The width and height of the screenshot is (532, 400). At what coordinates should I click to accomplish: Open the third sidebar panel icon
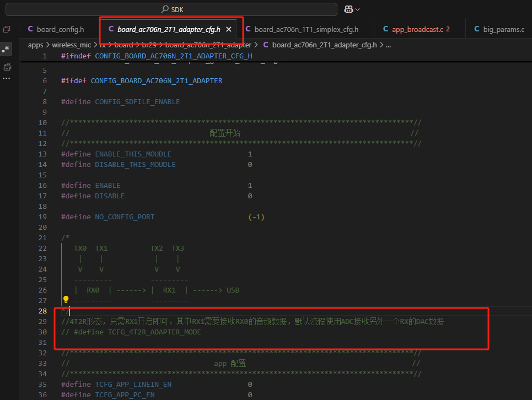point(7,67)
